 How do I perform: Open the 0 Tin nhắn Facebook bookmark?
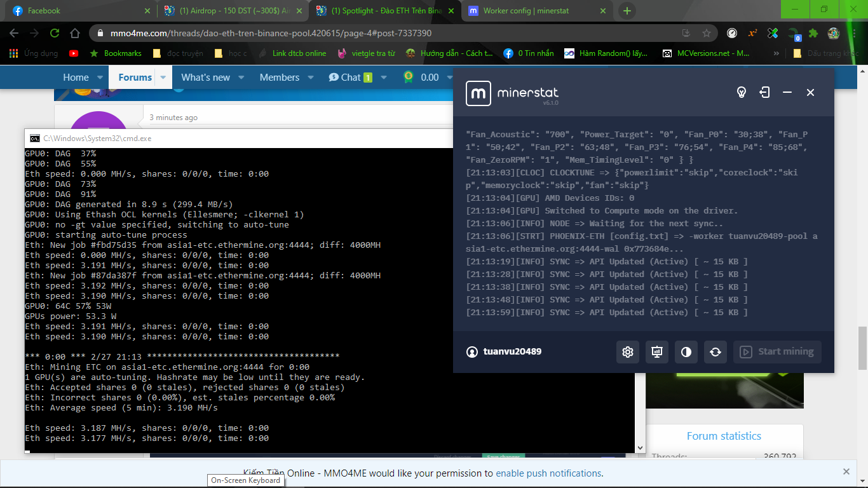coord(528,53)
